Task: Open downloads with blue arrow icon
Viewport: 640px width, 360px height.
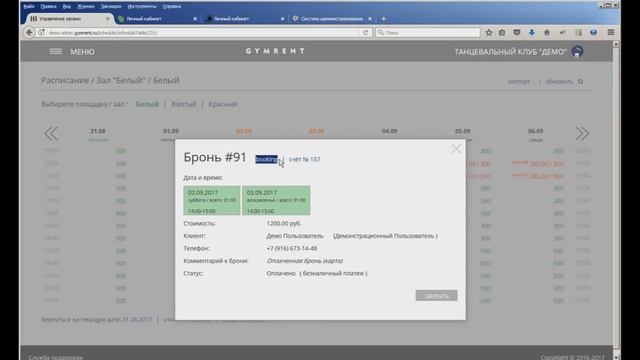Action: (531, 33)
